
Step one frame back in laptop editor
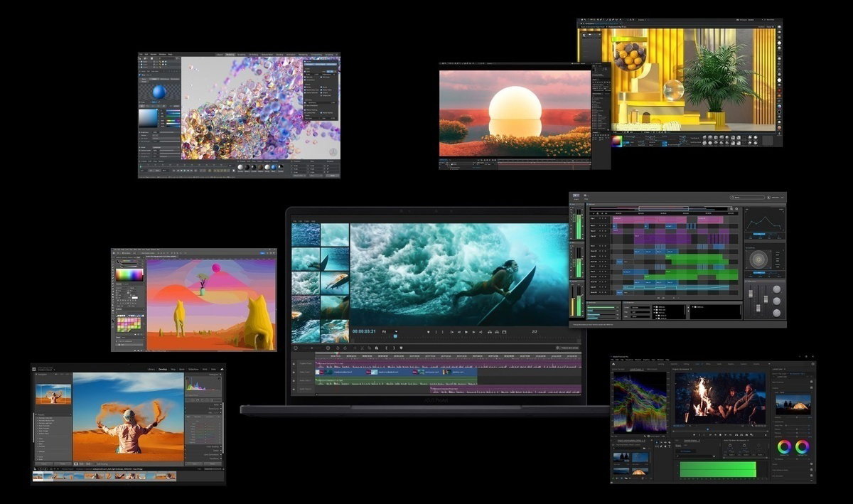pyautogui.click(x=459, y=332)
